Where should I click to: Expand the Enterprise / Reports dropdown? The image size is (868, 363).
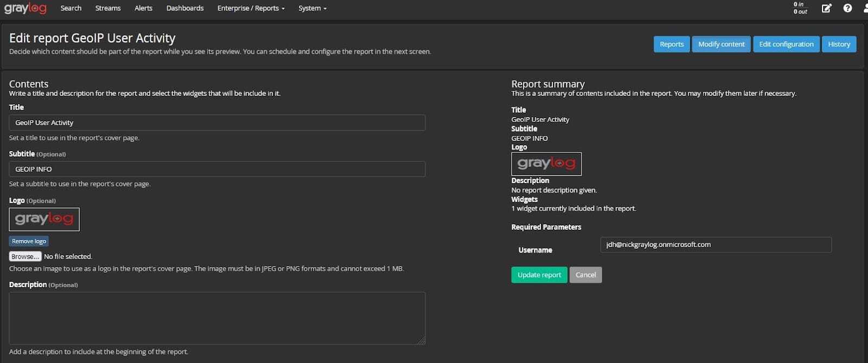pos(251,8)
